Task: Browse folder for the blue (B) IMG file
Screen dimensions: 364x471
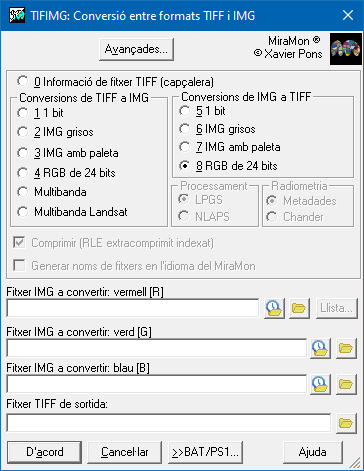Action: tap(346, 384)
